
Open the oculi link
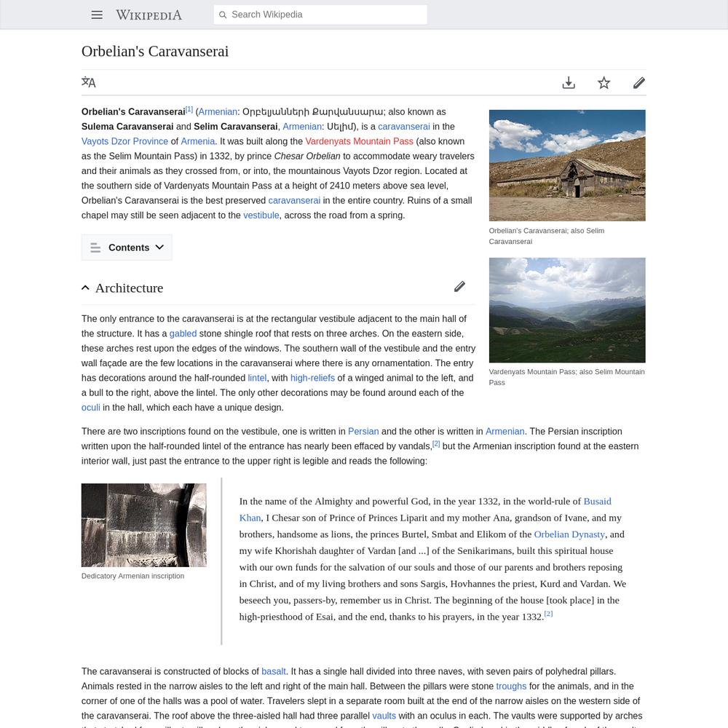click(90, 408)
